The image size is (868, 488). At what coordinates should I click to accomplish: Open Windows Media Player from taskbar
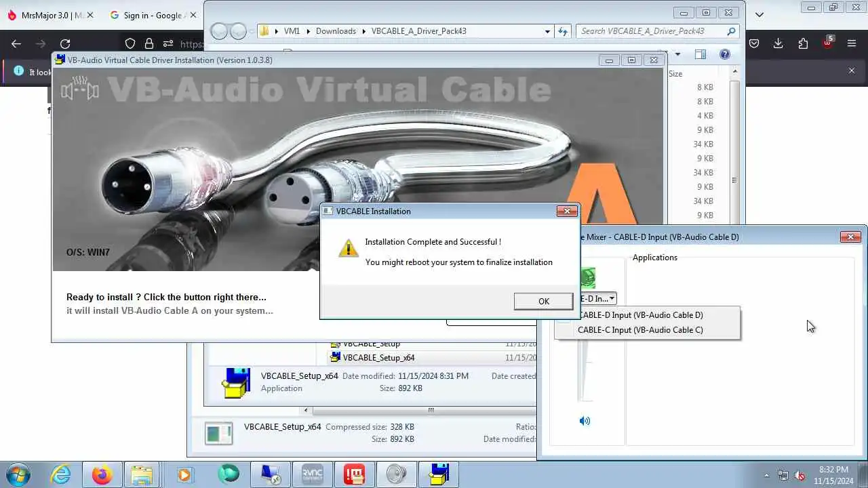pyautogui.click(x=184, y=474)
